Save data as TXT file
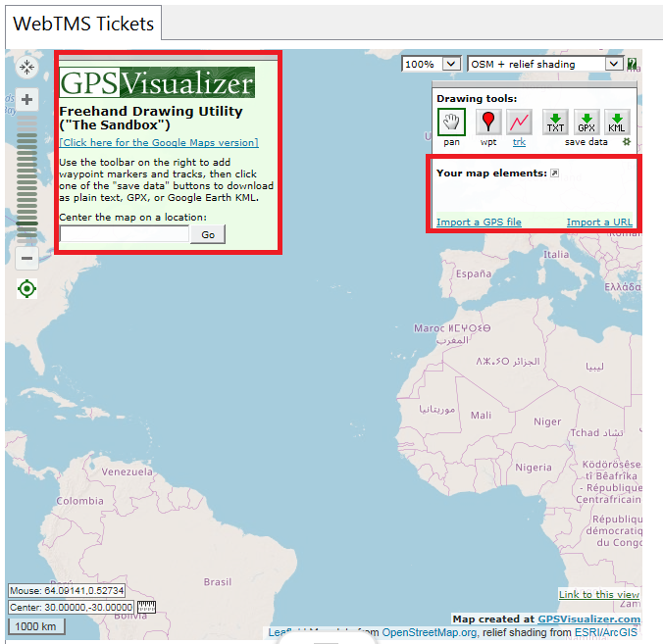The image size is (663, 644). coord(555,123)
